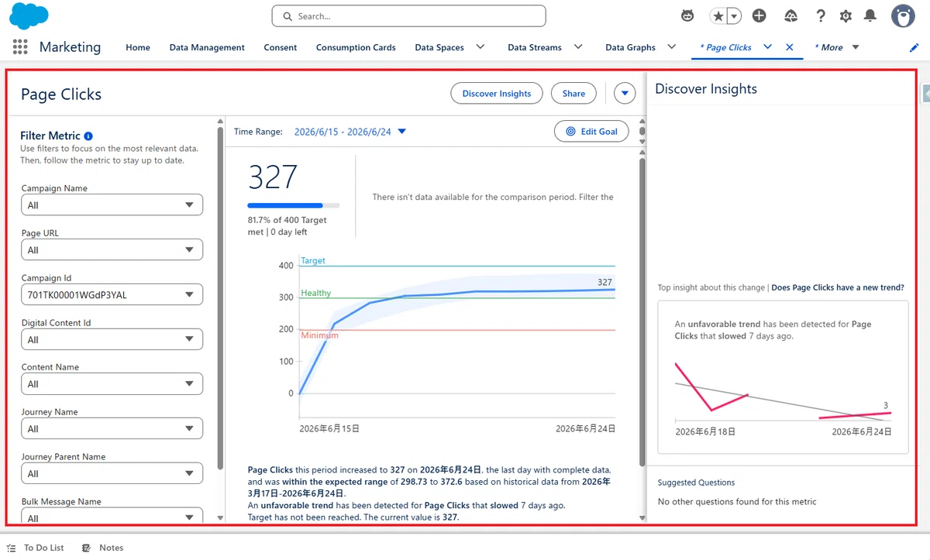
Task: Click the Salesforce cloud logo
Action: [29, 16]
